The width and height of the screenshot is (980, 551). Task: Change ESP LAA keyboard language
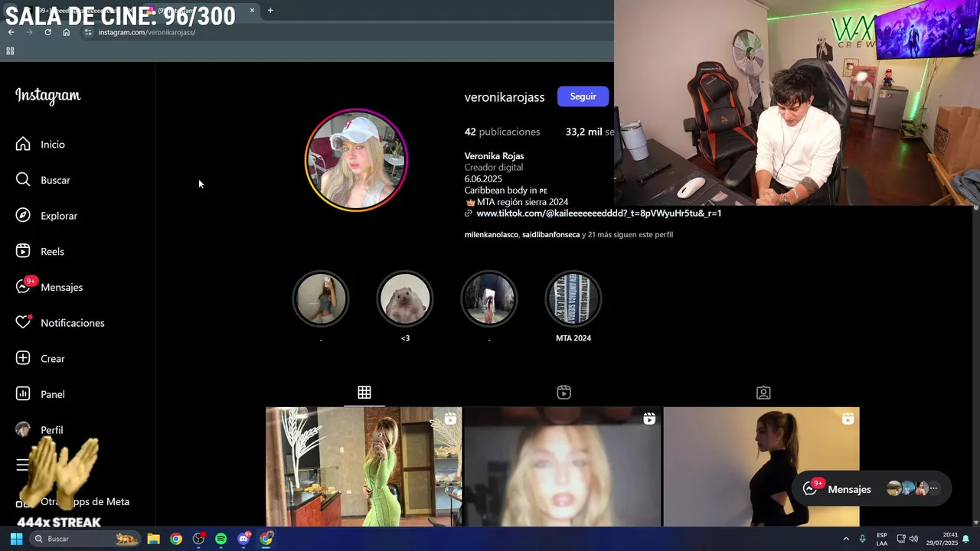pos(882,539)
